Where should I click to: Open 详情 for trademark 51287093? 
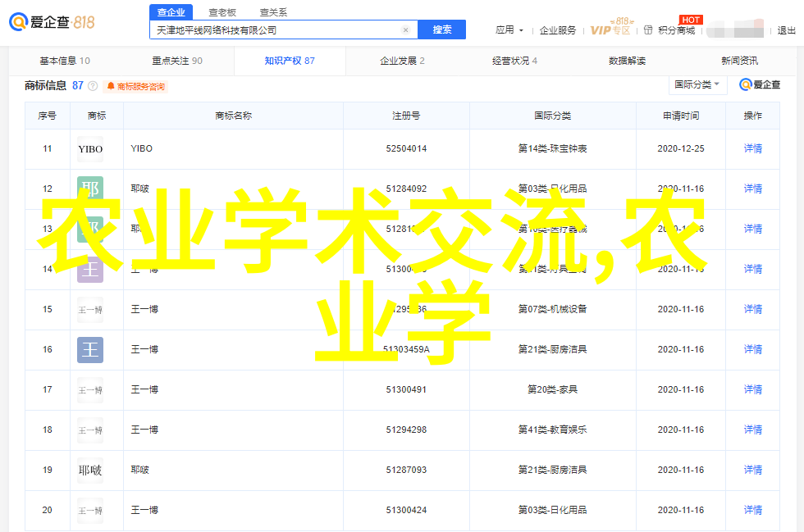(753, 470)
